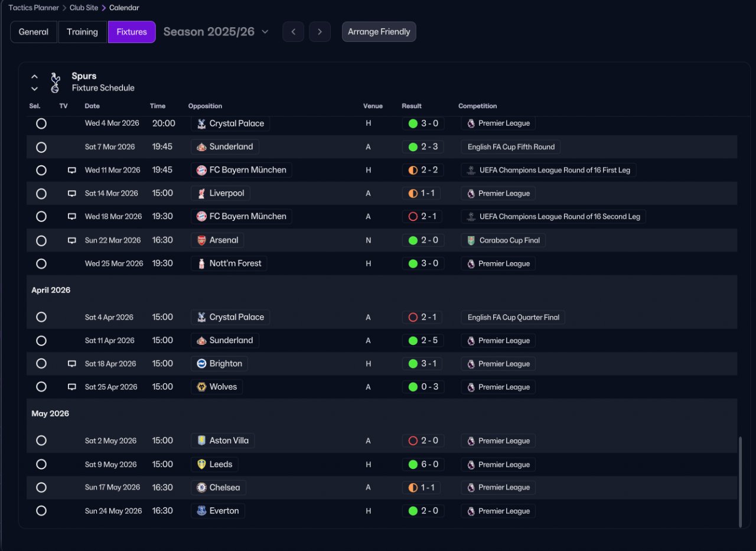This screenshot has width=756, height=551.
Task: Click the April 2026 month heading
Action: (51, 290)
